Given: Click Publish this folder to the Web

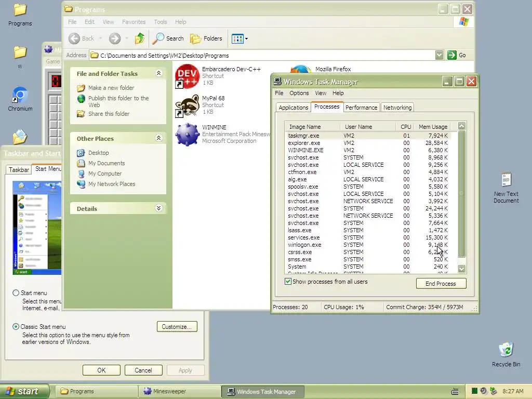Looking at the screenshot, I should point(118,101).
